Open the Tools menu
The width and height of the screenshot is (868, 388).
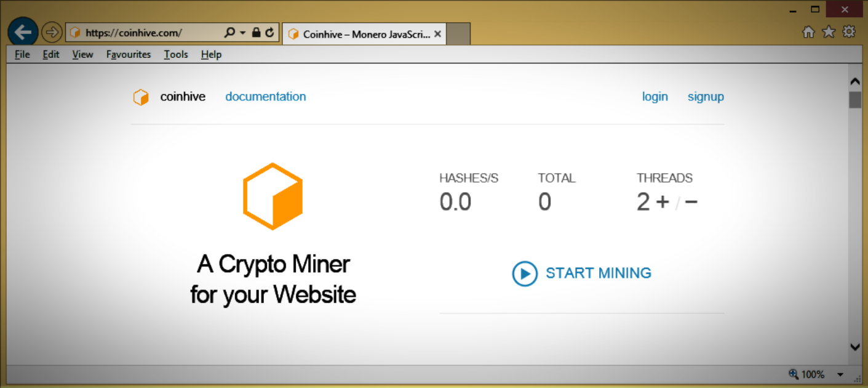tap(176, 55)
